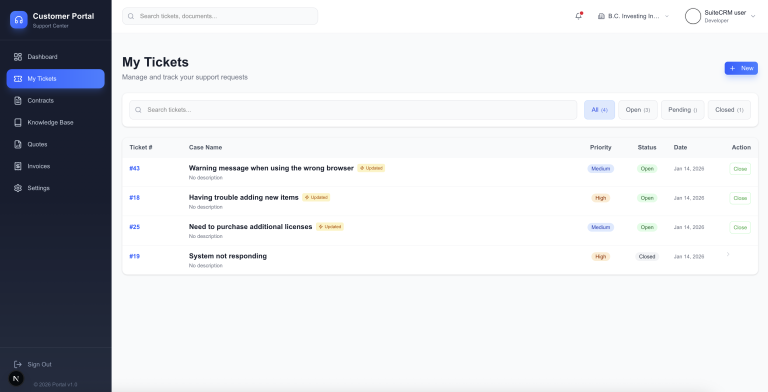Viewport: 768px width, 392px height.
Task: Select the All tickets filter tab
Action: 599,110
